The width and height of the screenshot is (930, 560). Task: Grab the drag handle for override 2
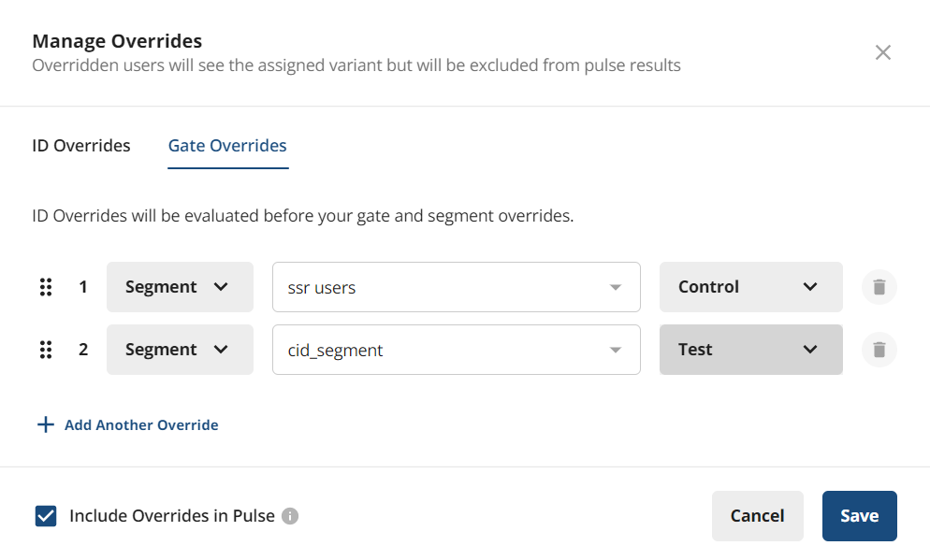tap(46, 349)
